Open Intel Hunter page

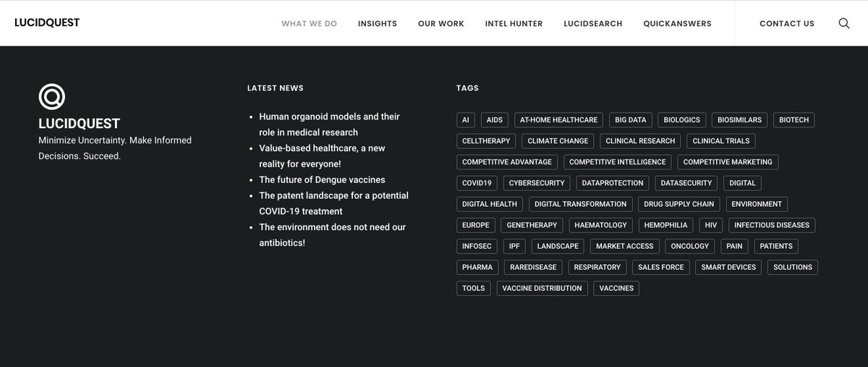coord(514,23)
